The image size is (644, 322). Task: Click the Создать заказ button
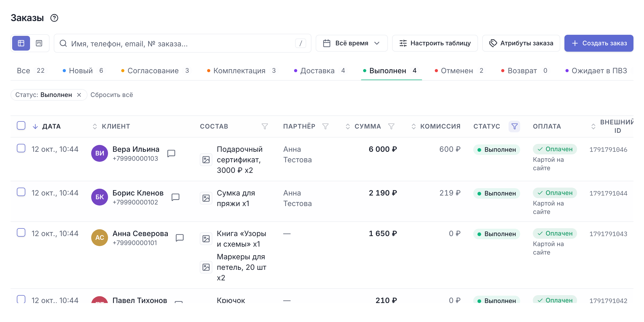point(599,43)
